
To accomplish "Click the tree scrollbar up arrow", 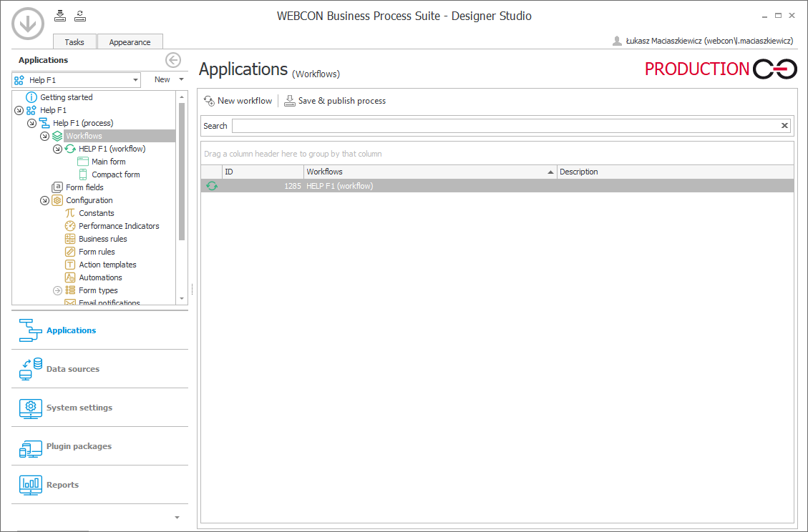I will 181,97.
